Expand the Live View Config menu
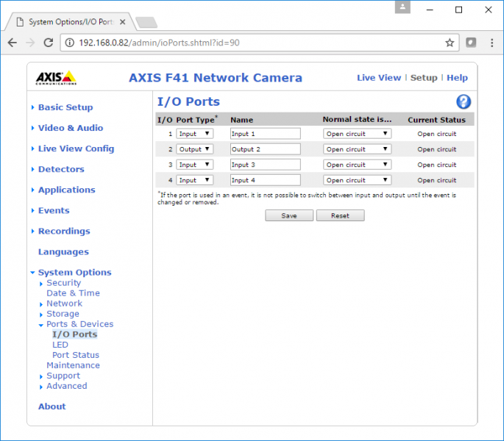This screenshot has height=441, width=504. [x=76, y=148]
